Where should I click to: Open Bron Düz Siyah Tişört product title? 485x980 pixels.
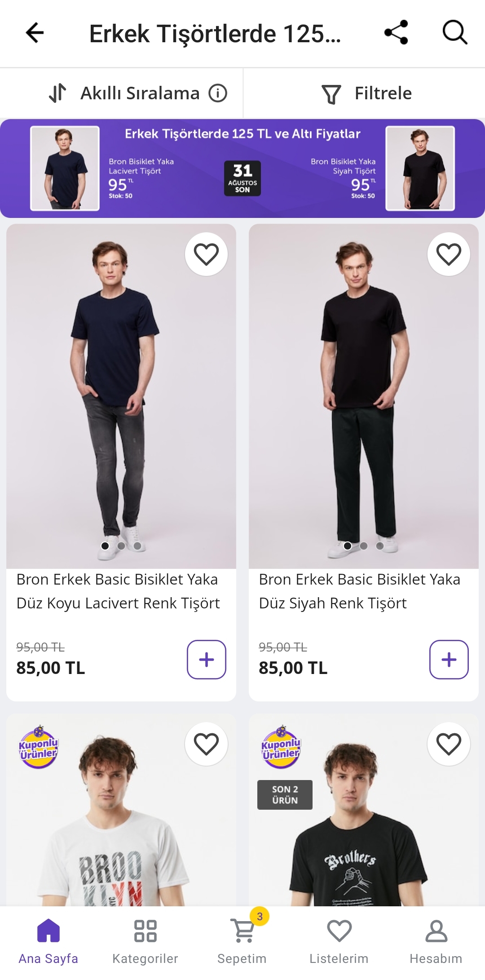359,591
